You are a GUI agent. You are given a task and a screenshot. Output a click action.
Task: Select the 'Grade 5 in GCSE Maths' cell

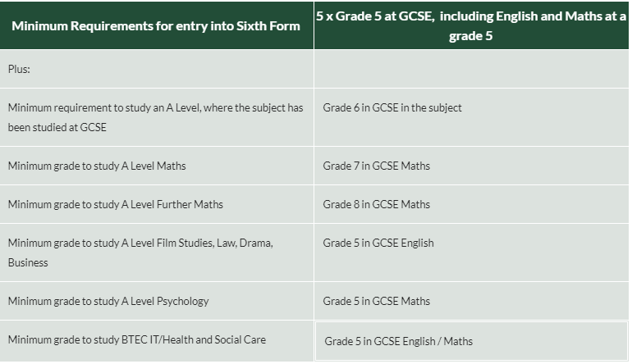tap(471, 301)
